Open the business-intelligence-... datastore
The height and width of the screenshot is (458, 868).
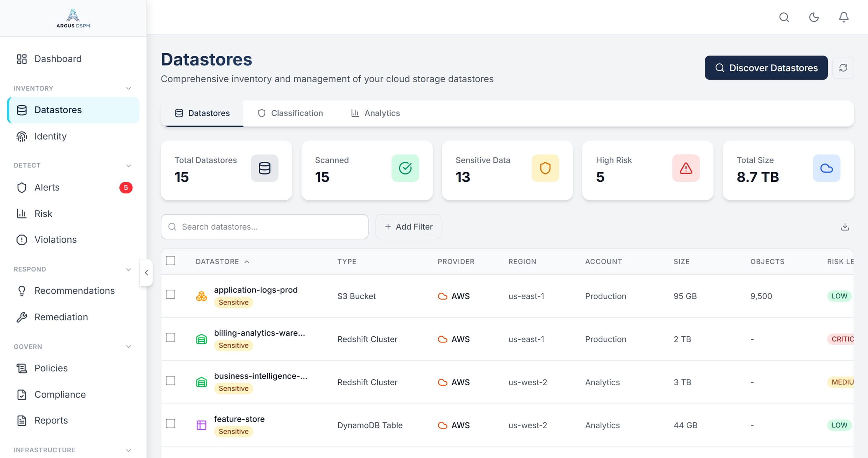[x=261, y=376]
